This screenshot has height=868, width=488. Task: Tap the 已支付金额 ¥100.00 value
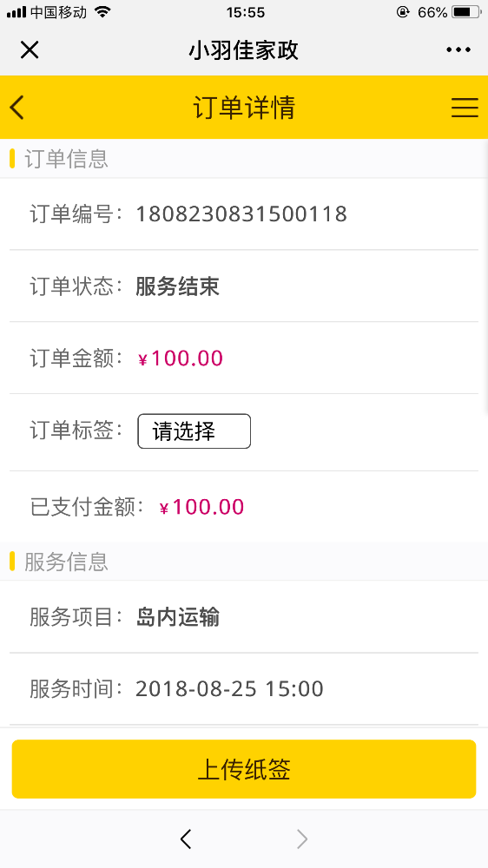click(x=201, y=507)
